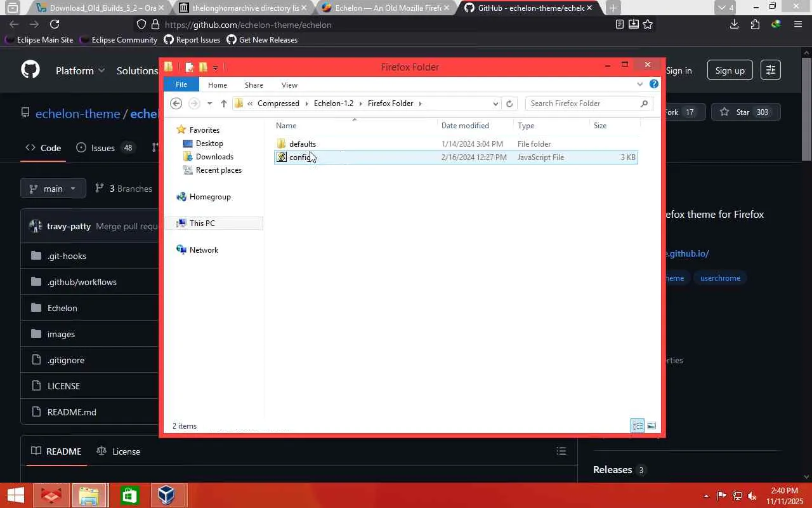Image resolution: width=812 pixels, height=508 pixels.
Task: Open VirtualBox from taskbar
Action: pyautogui.click(x=166, y=495)
